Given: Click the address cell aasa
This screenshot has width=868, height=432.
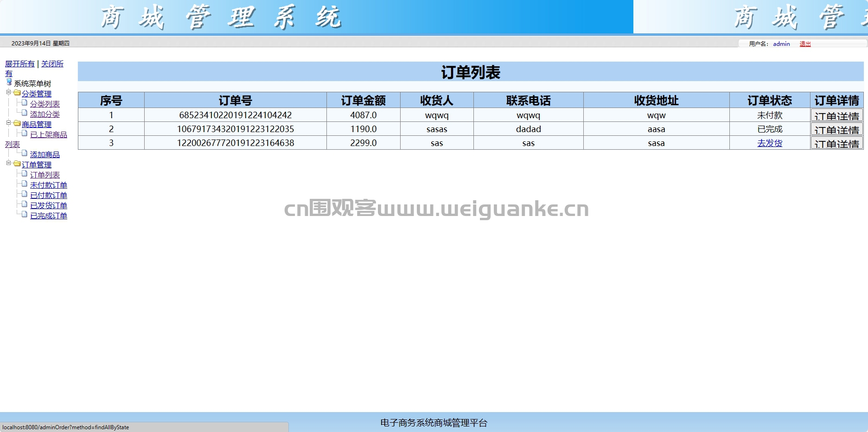Looking at the screenshot, I should tap(656, 129).
